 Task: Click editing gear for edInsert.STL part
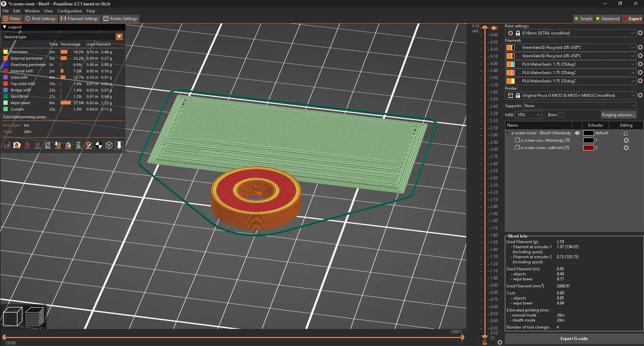pyautogui.click(x=626, y=148)
